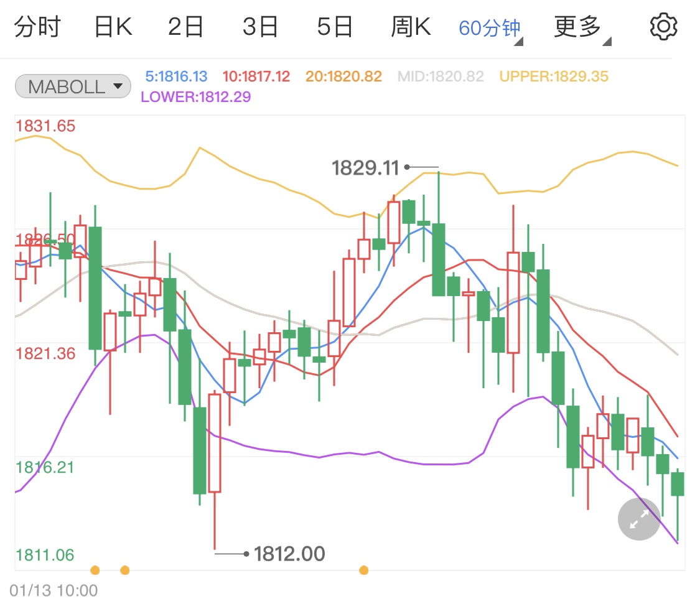Click the expand fullscreen arrows button
This screenshot has width=700, height=609.
(638, 519)
